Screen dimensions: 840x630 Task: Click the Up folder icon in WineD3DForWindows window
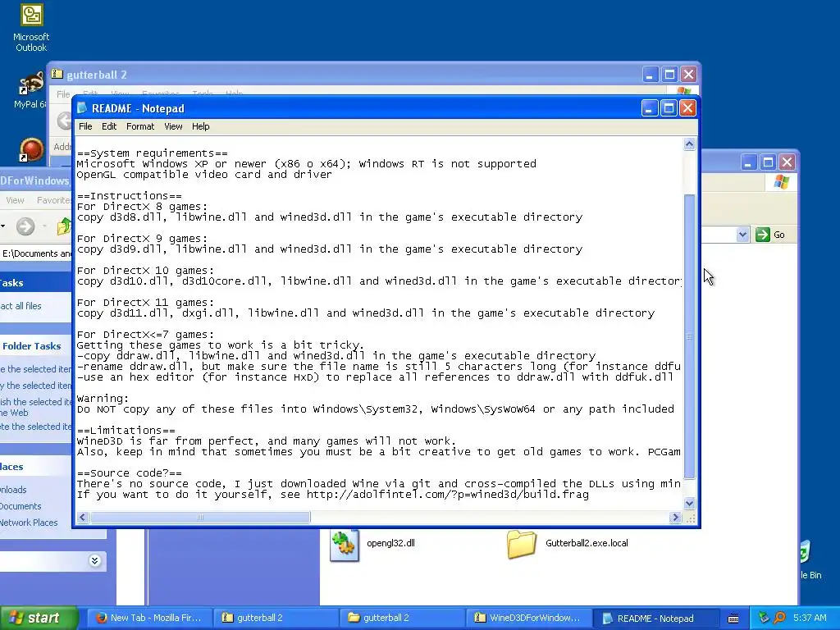(64, 226)
